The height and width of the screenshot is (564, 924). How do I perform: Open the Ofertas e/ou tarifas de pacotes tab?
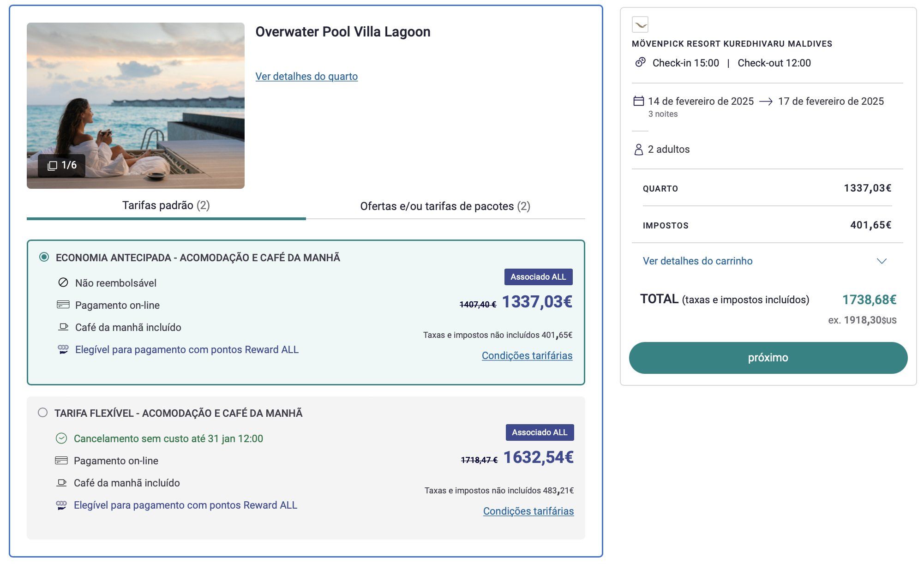click(x=445, y=206)
